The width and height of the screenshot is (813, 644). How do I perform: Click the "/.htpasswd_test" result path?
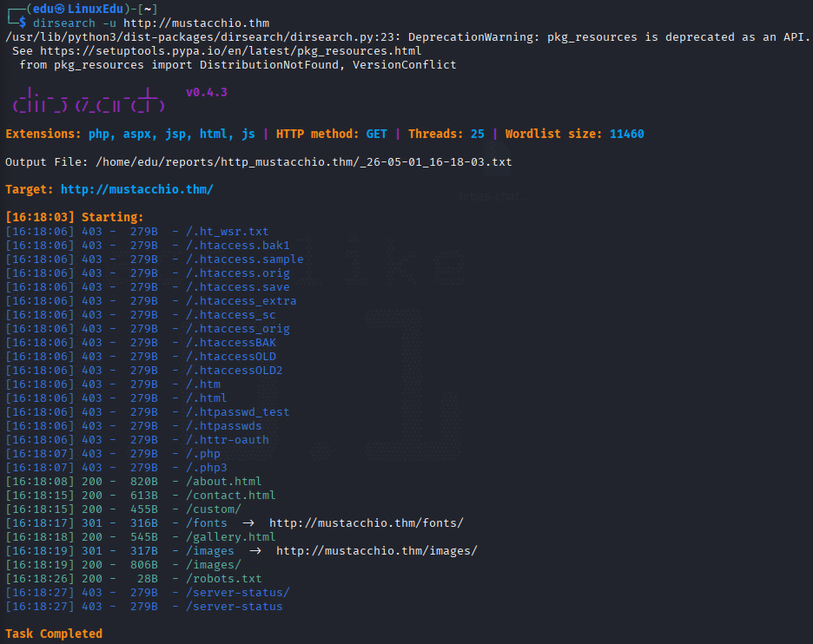coord(237,412)
